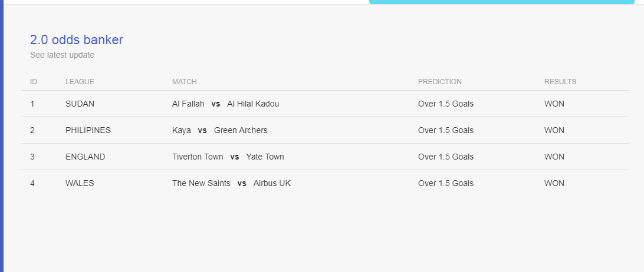Select the SUDAN league cell
The height and width of the screenshot is (272, 644).
(80, 104)
